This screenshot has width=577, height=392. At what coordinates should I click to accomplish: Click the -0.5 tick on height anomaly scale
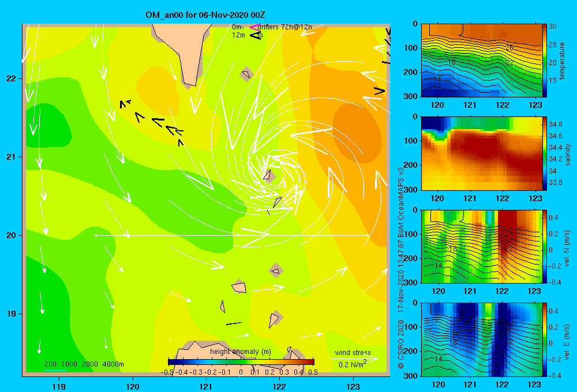(167, 372)
